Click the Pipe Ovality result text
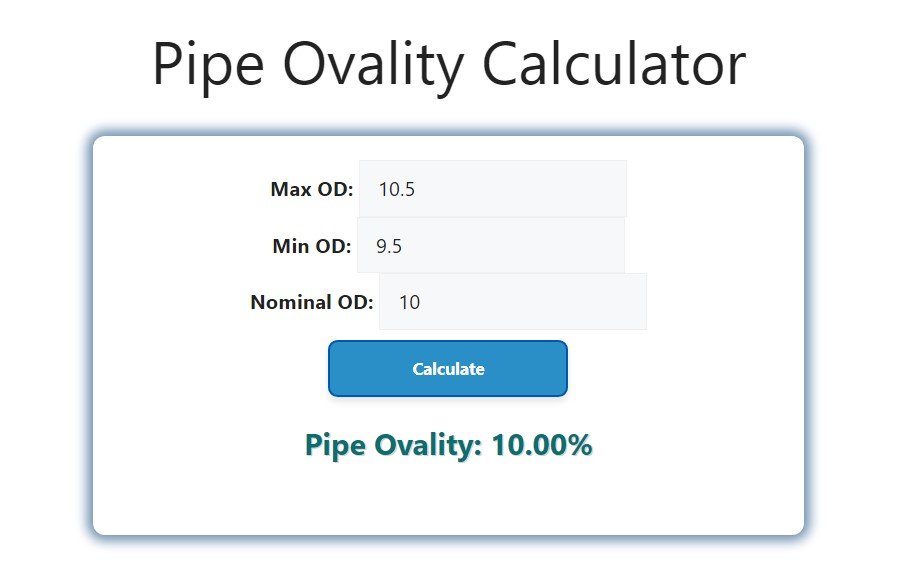908x581 pixels. tap(447, 444)
